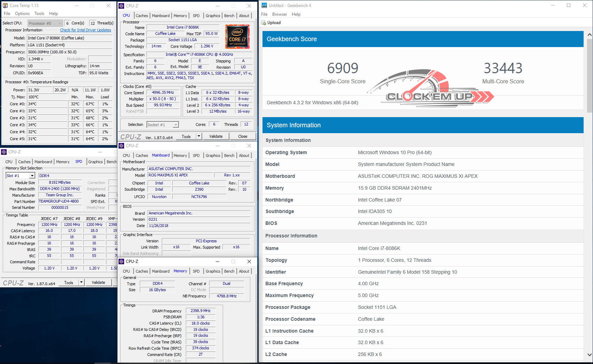The height and width of the screenshot is (364, 593).
Task: Click the Upload icon in Geekbench
Action: pos(264,23)
